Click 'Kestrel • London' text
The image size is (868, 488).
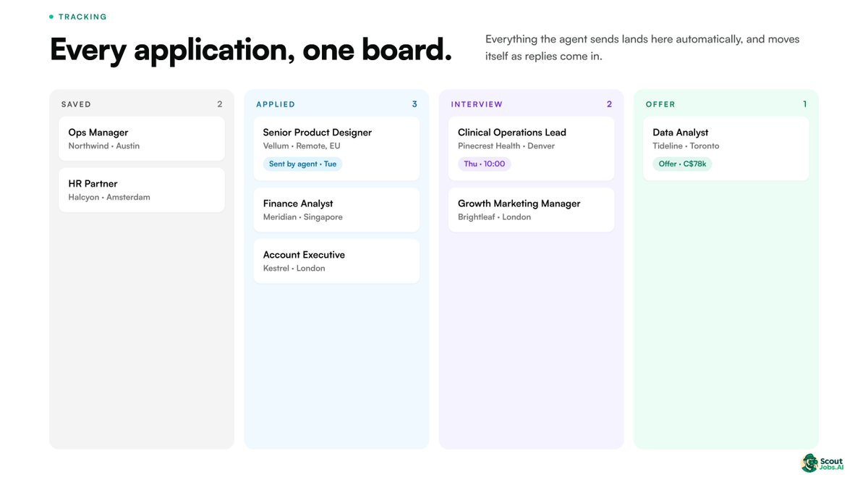294,269
